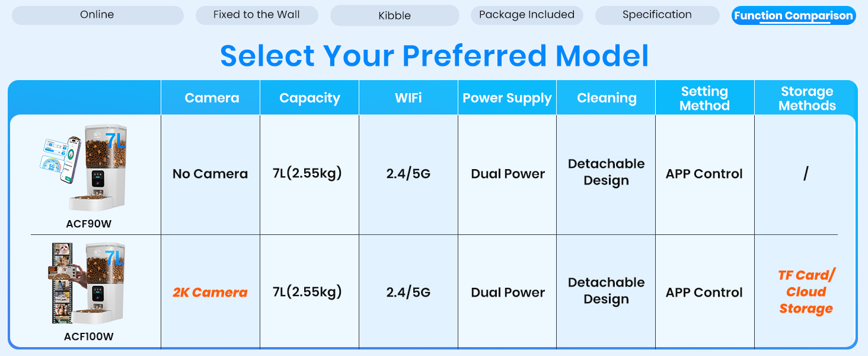This screenshot has width=868, height=356.
Task: Click the Setting Method column header
Action: point(704,98)
